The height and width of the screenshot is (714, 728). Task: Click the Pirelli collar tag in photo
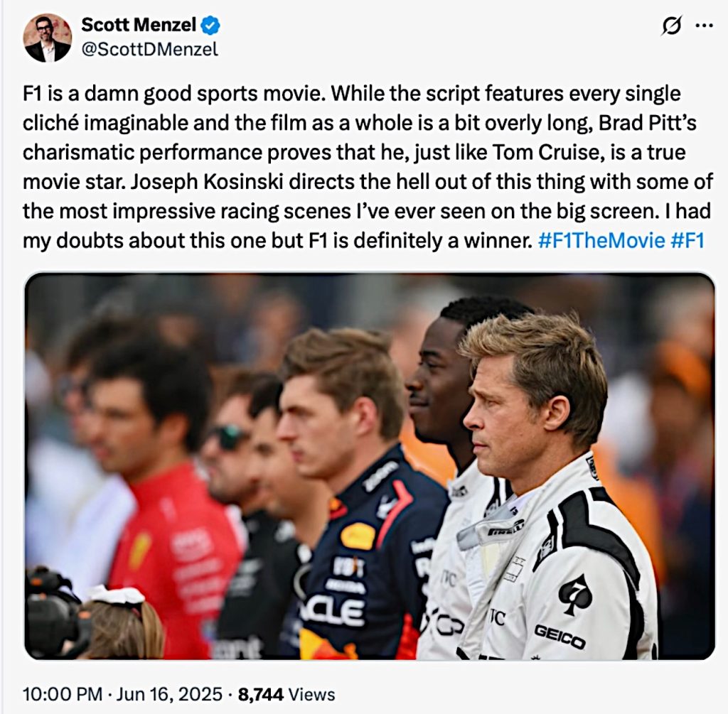coord(505,527)
